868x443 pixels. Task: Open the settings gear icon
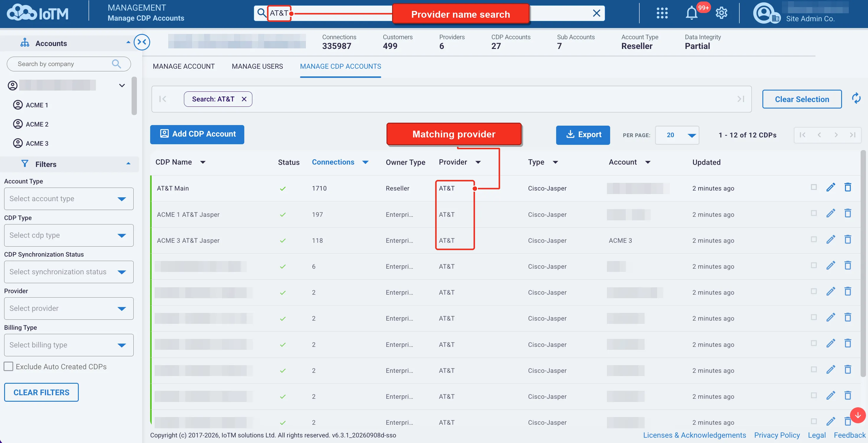click(721, 13)
